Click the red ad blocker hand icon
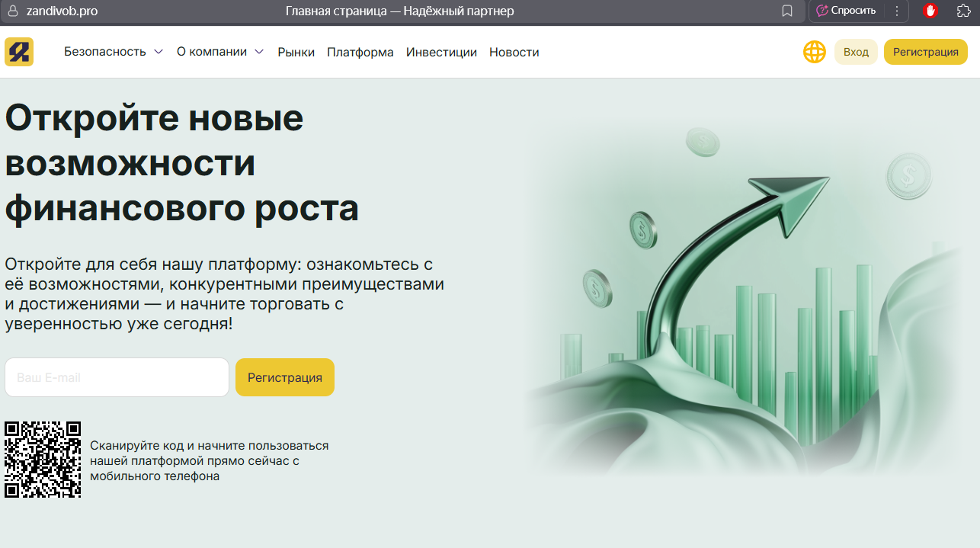This screenshot has height=548, width=980. 930,11
